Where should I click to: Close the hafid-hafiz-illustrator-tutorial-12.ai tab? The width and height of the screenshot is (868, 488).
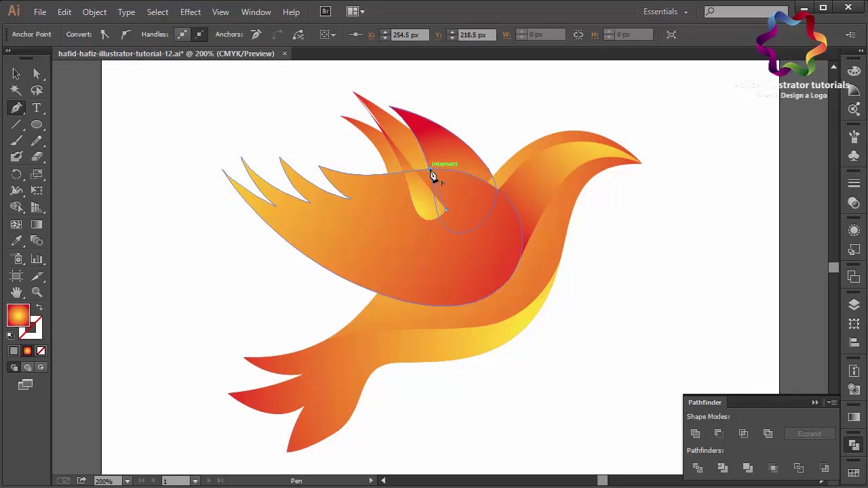tap(285, 54)
